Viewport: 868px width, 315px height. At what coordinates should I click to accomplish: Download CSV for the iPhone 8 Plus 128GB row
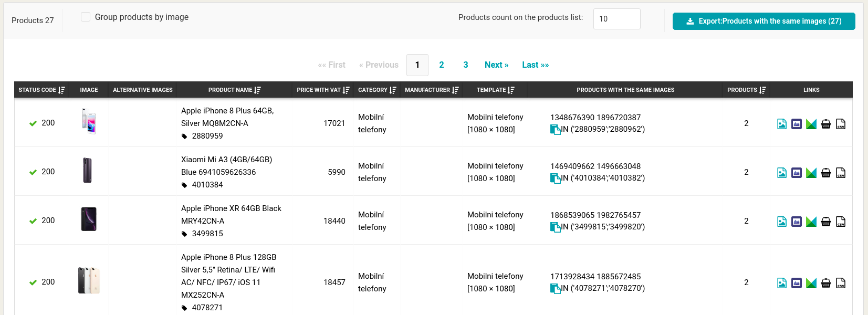[x=841, y=283]
